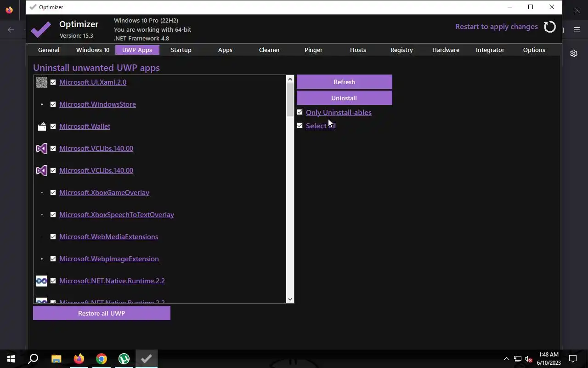Uncheck Microsoft.WebpImageExtension checkbox

point(53,259)
